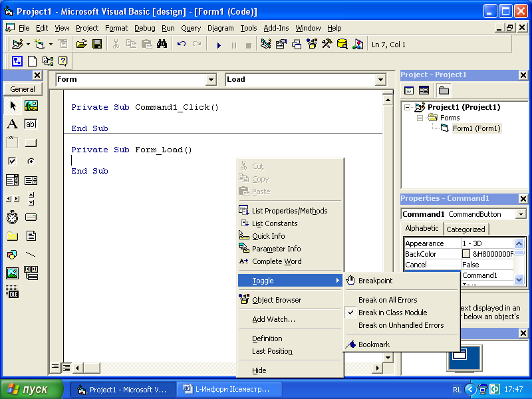This screenshot has width=532, height=399.
Task: Open the Toolbox hammer-and-wrench icon
Action: point(327,44)
